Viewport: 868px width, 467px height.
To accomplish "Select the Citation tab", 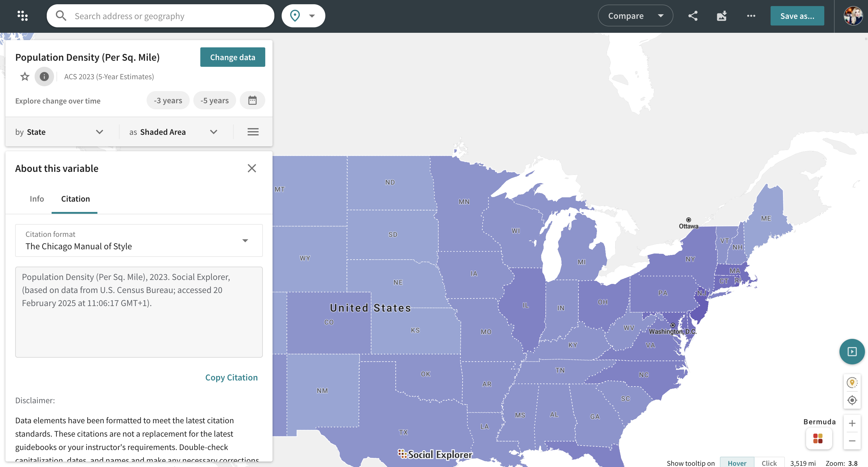I will pos(75,199).
